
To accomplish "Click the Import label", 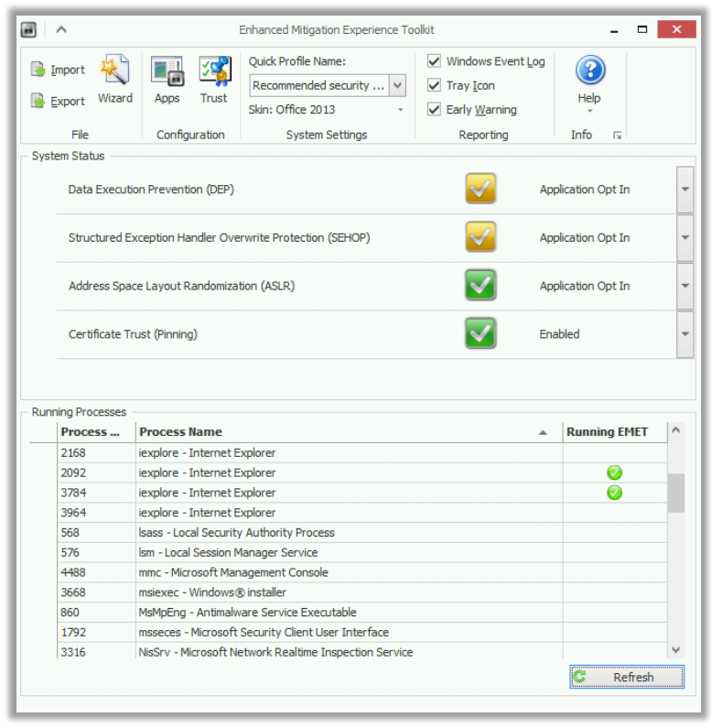I will [x=68, y=70].
